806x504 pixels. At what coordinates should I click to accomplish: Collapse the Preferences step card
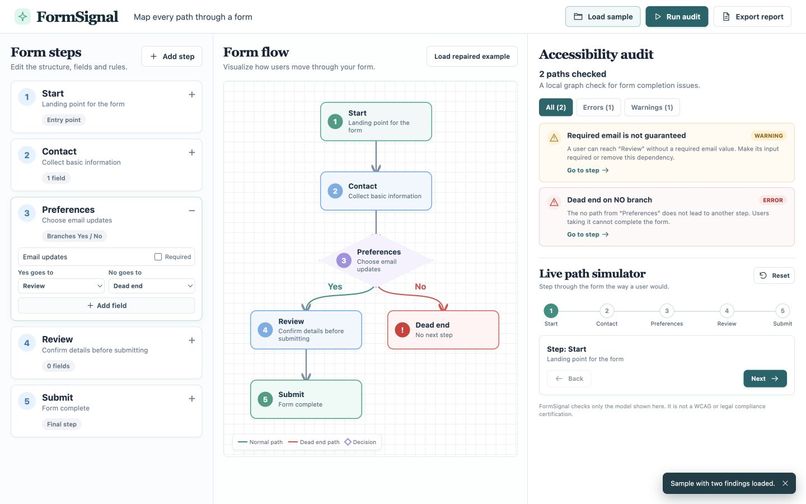pos(192,211)
